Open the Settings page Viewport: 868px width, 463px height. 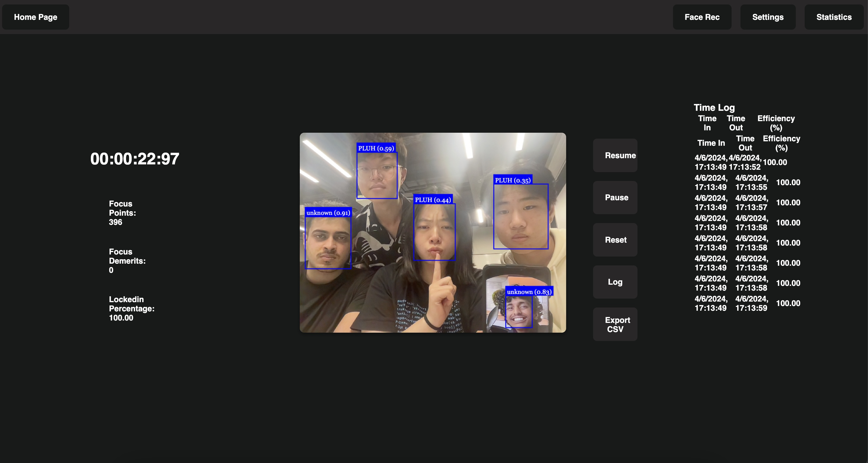pyautogui.click(x=768, y=17)
